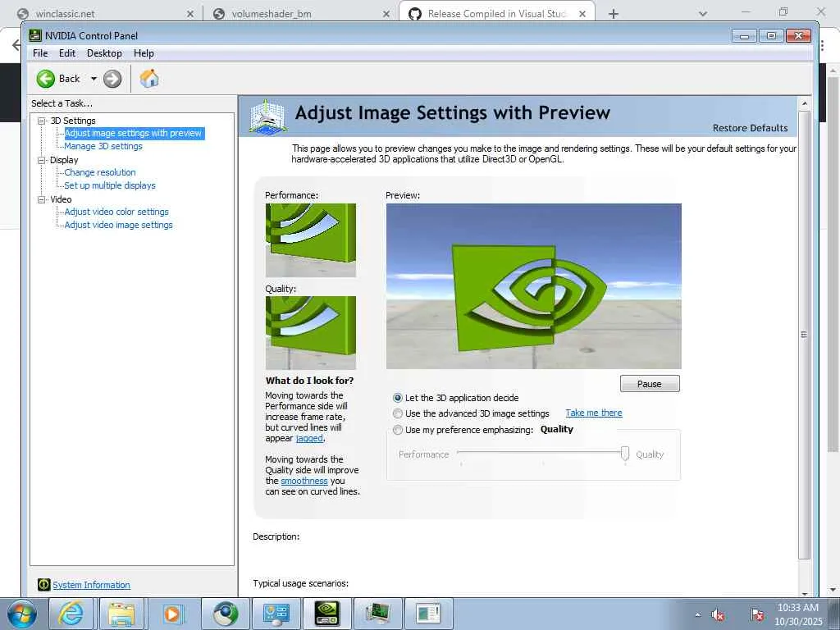The height and width of the screenshot is (630, 840).
Task: Click Restore Defaults
Action: tap(750, 128)
